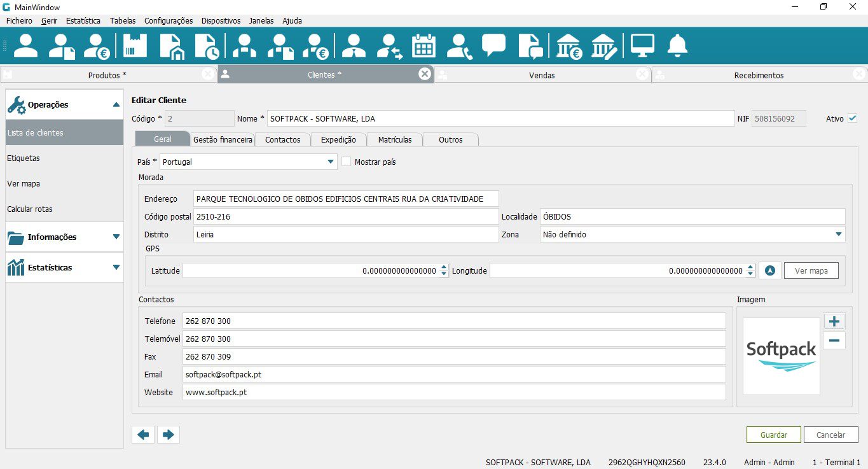Viewport: 868px width, 469px height.
Task: Click the Guardar button
Action: pyautogui.click(x=774, y=435)
